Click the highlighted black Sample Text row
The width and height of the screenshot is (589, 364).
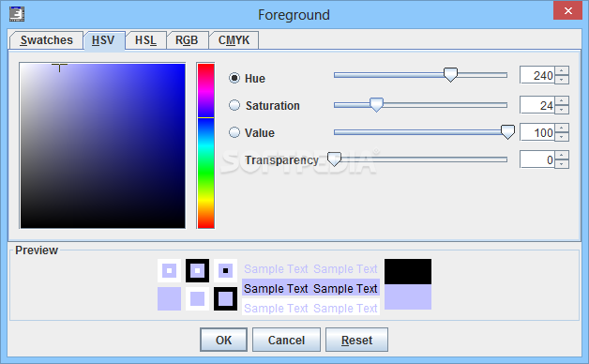(310, 288)
